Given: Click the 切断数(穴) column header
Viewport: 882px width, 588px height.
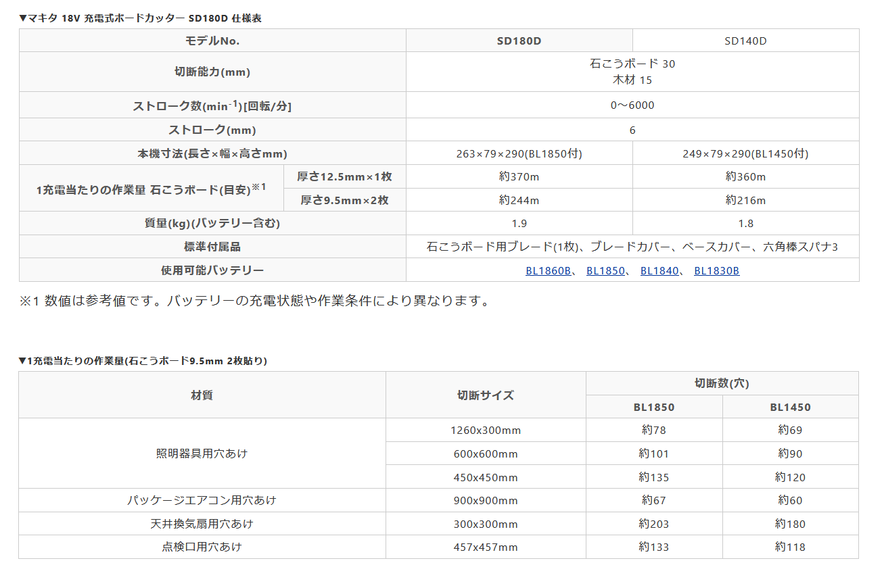Looking at the screenshot, I should click(722, 383).
